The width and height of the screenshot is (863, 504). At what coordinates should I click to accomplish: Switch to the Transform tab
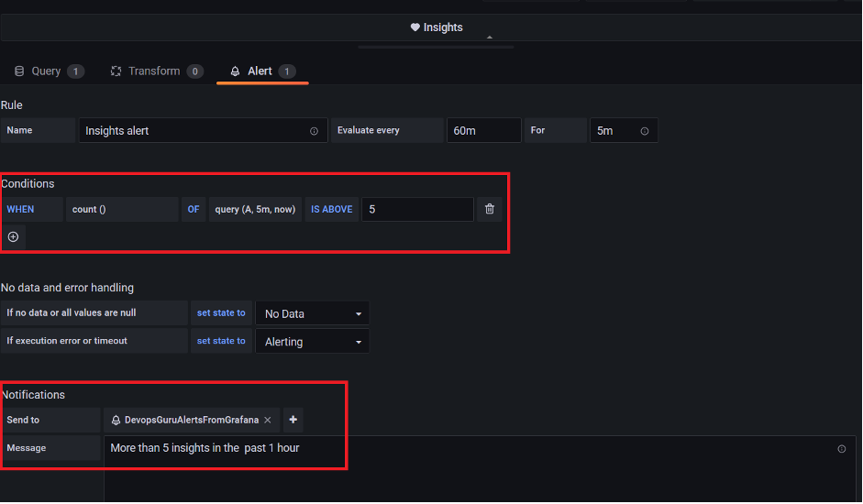[x=157, y=71]
